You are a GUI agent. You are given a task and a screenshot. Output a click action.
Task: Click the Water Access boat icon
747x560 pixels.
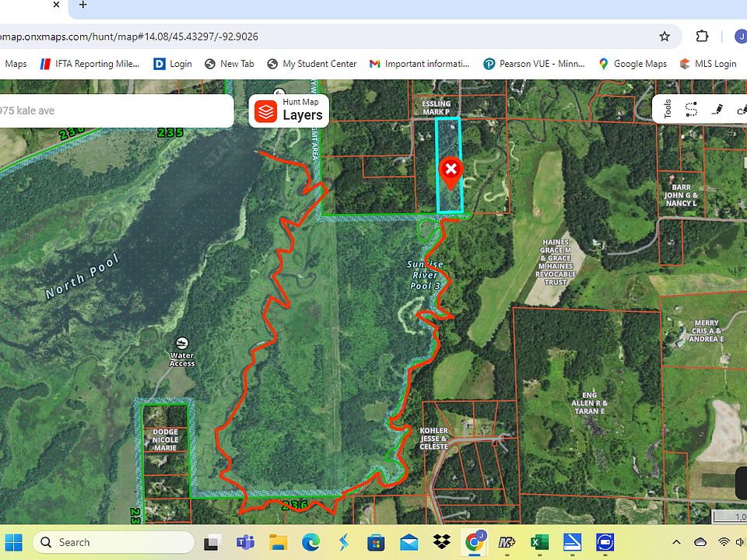182,344
